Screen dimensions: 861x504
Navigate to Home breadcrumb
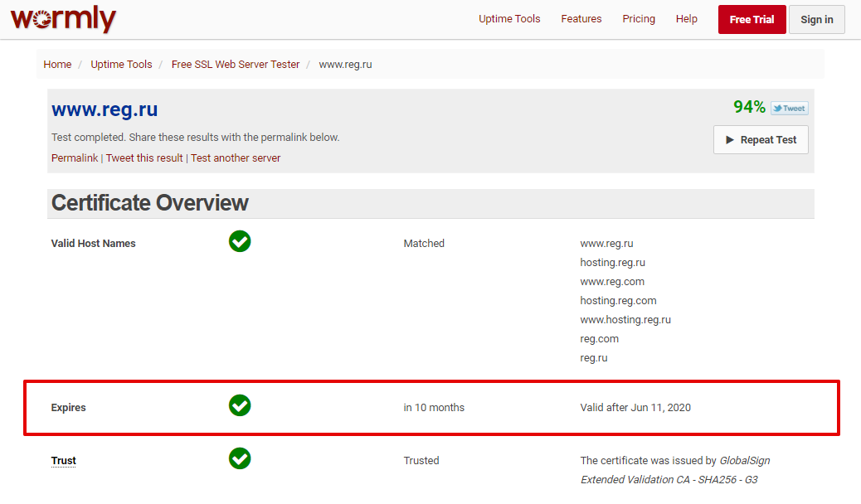pyautogui.click(x=57, y=65)
